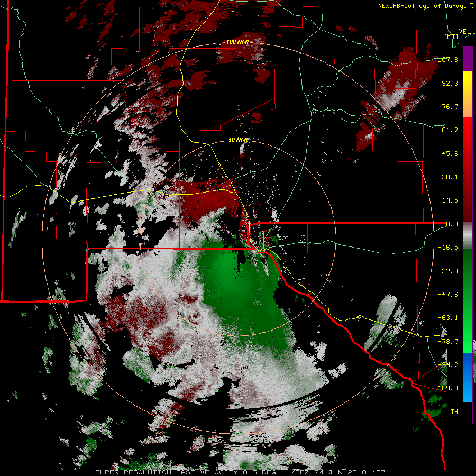Click the -47.6 velocity scale value
Image resolution: width=476 pixels, height=476 pixels.
448,295
